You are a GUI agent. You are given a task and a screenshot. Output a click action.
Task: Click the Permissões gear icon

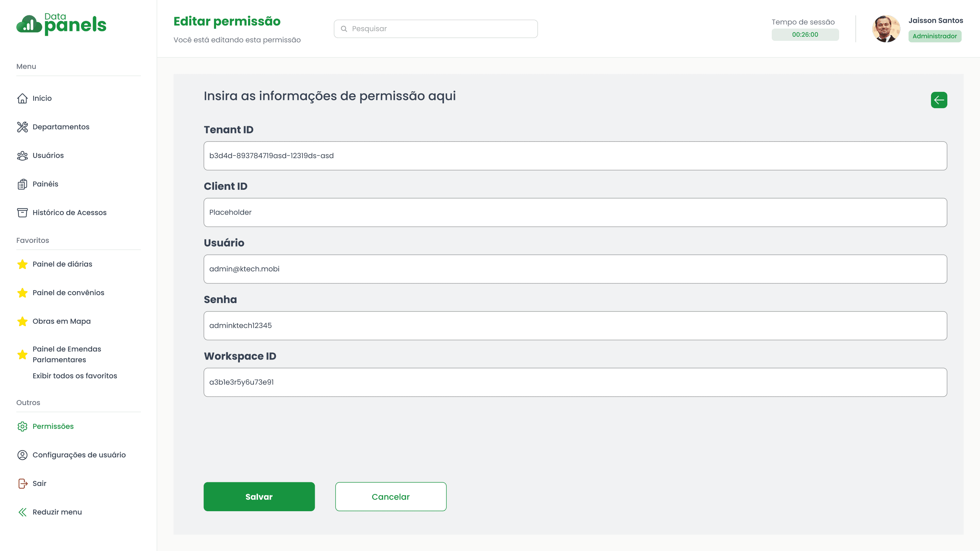(22, 426)
